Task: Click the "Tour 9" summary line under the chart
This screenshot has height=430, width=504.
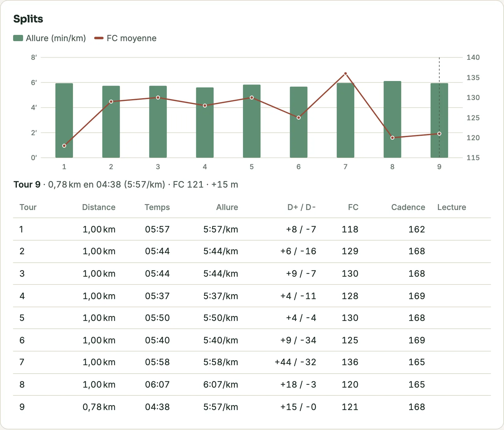Action: click(x=126, y=184)
